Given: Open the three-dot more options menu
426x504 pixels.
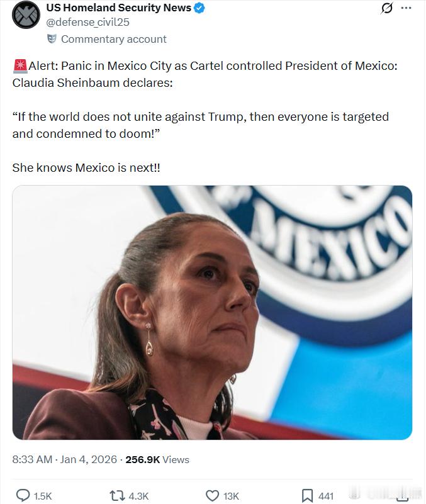Looking at the screenshot, I should click(406, 8).
